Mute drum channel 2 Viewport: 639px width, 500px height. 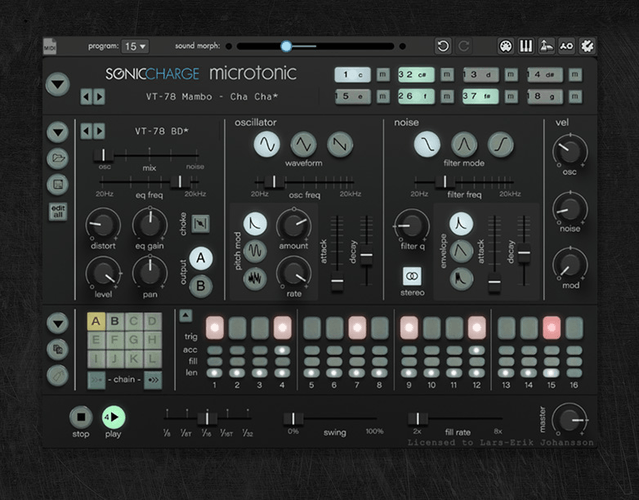pyautogui.click(x=447, y=75)
